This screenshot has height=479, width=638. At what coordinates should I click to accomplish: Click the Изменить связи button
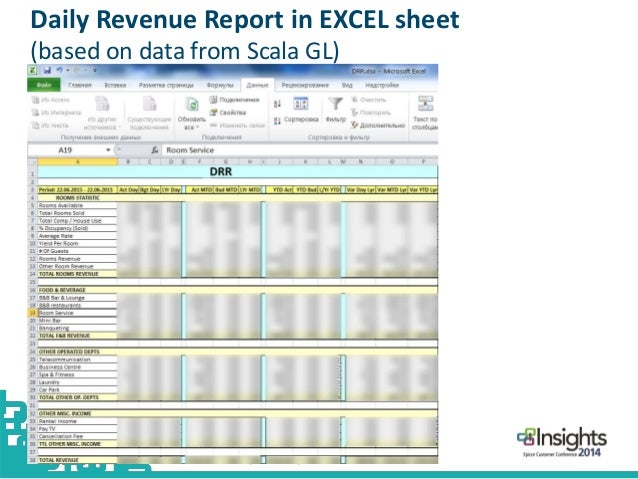tap(238, 125)
